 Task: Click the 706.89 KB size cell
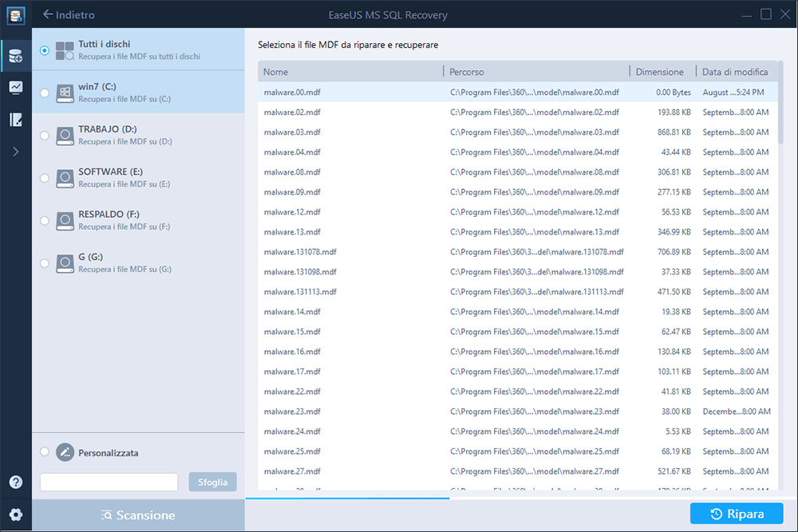tap(674, 252)
